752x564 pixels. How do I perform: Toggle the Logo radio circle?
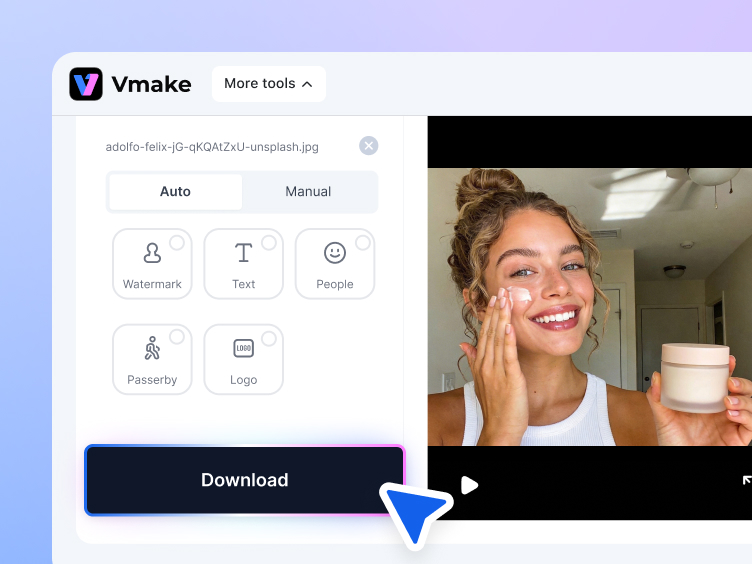tap(269, 337)
